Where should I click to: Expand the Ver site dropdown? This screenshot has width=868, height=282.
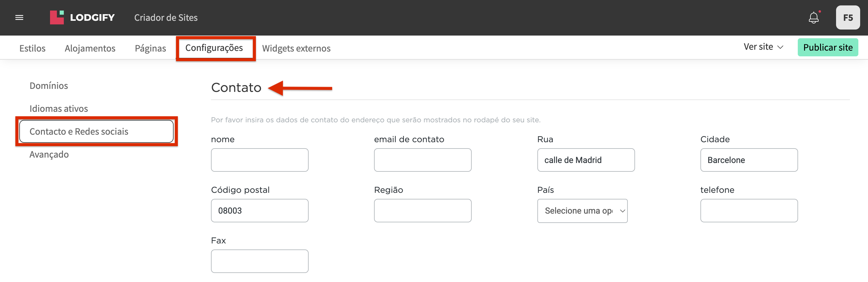click(x=763, y=47)
